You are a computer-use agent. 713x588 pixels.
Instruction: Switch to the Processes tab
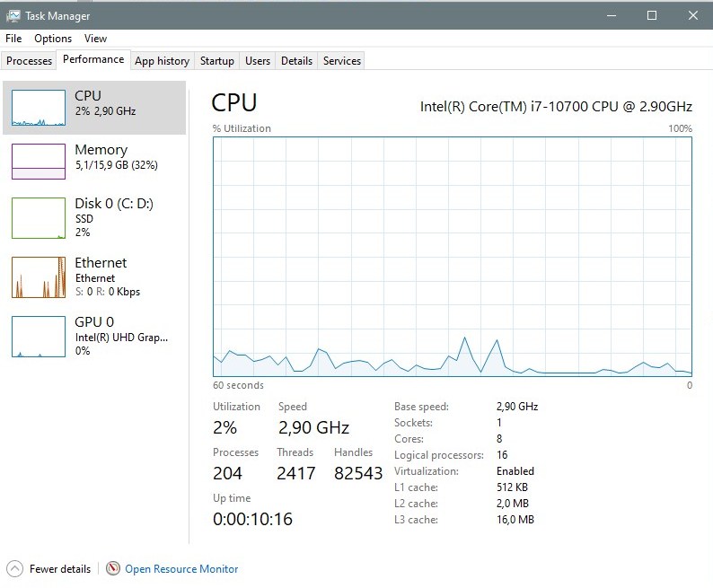click(29, 61)
